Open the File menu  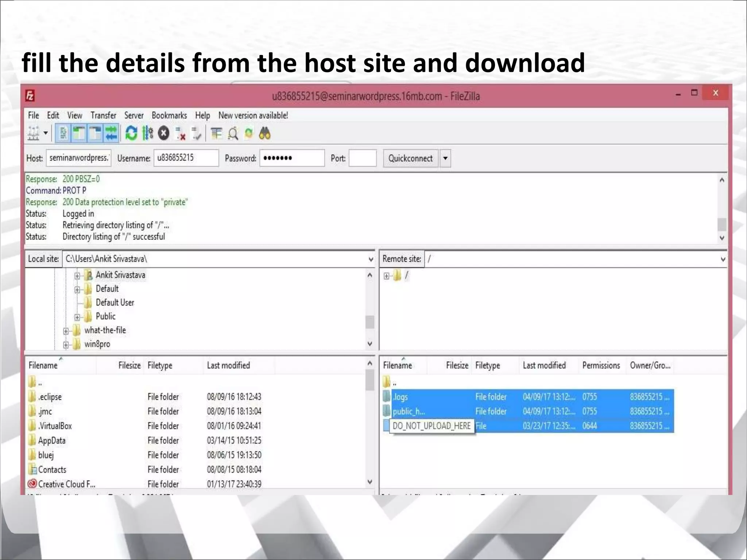[x=33, y=116]
